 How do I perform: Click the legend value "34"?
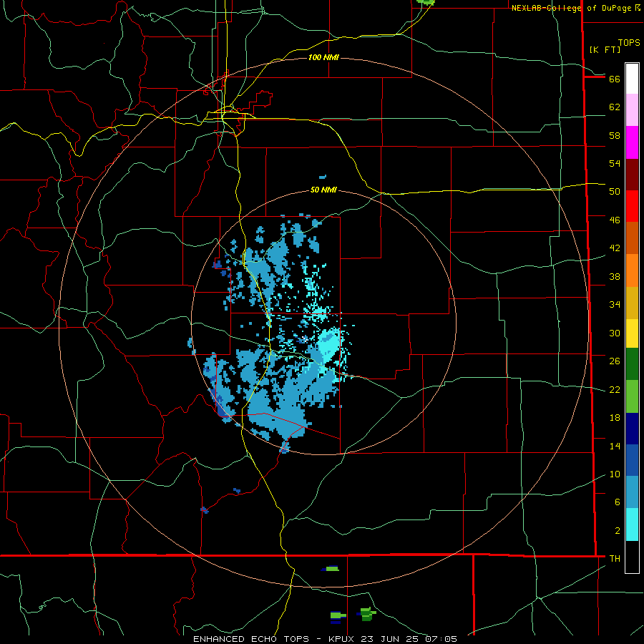(615, 304)
